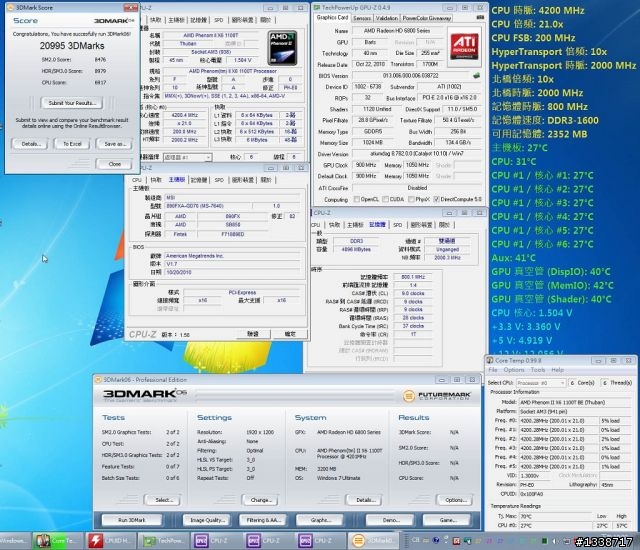This screenshot has height=550, width=640.
Task: Click the 3DMark06 window title icon
Action: point(98,379)
